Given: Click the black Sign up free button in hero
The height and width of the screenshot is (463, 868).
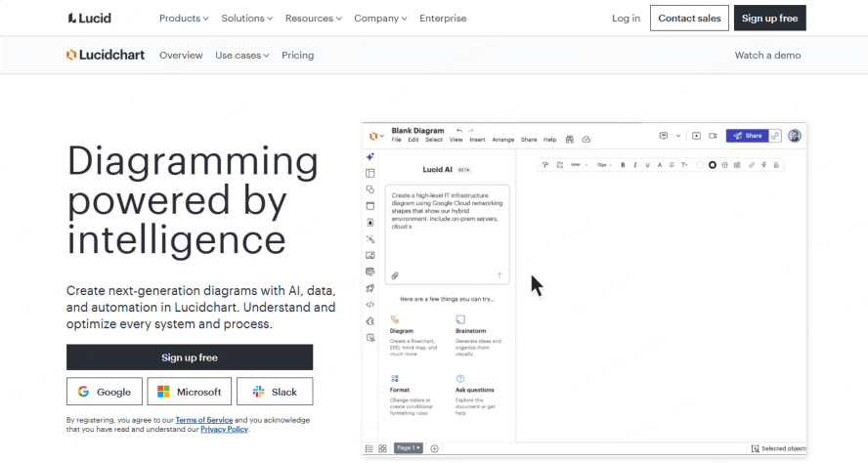Looking at the screenshot, I should 190,358.
